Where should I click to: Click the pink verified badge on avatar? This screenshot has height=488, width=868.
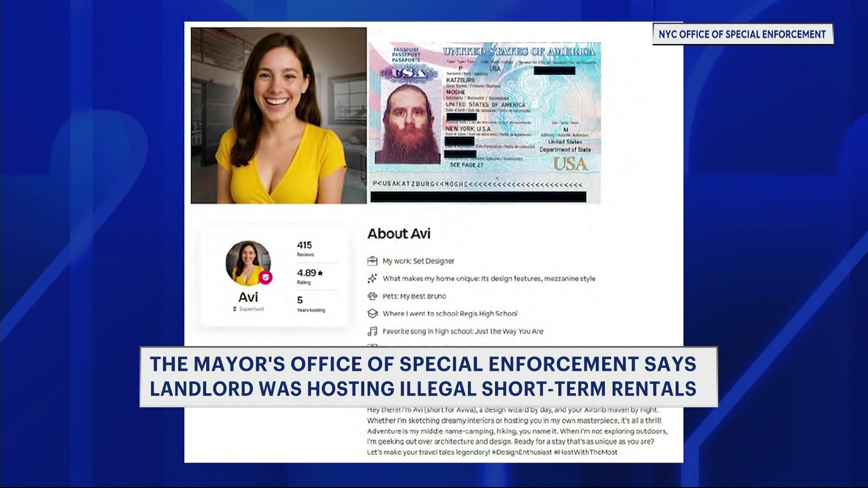click(266, 277)
